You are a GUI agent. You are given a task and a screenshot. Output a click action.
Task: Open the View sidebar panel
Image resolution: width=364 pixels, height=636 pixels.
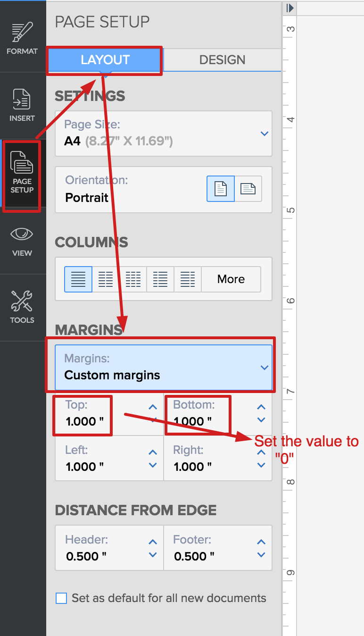(22, 241)
